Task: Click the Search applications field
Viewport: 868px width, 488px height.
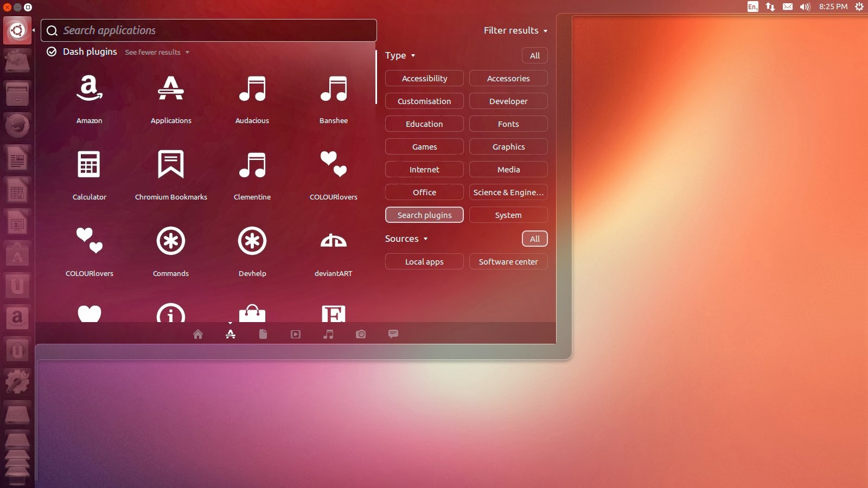Action: coord(209,30)
